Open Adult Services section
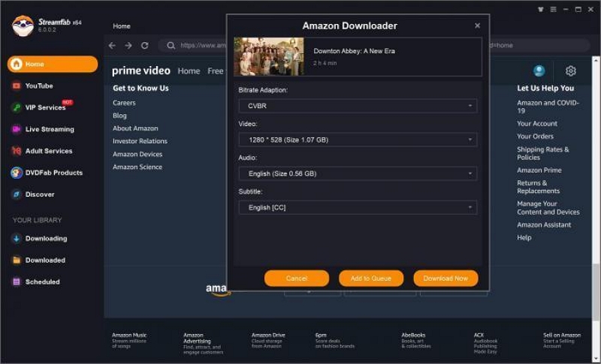 tap(49, 151)
